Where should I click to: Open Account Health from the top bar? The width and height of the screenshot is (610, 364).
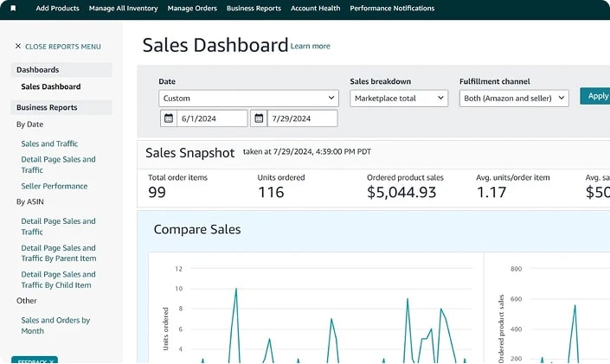315,8
